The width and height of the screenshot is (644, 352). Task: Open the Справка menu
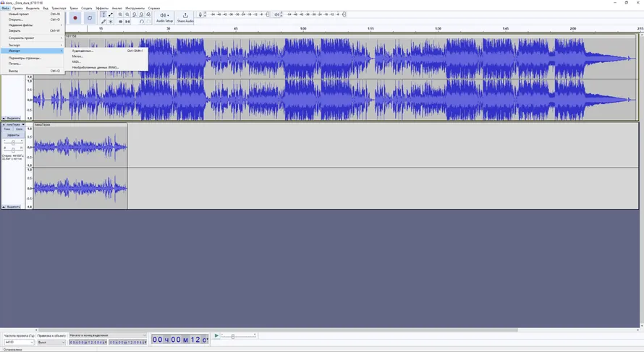click(154, 8)
